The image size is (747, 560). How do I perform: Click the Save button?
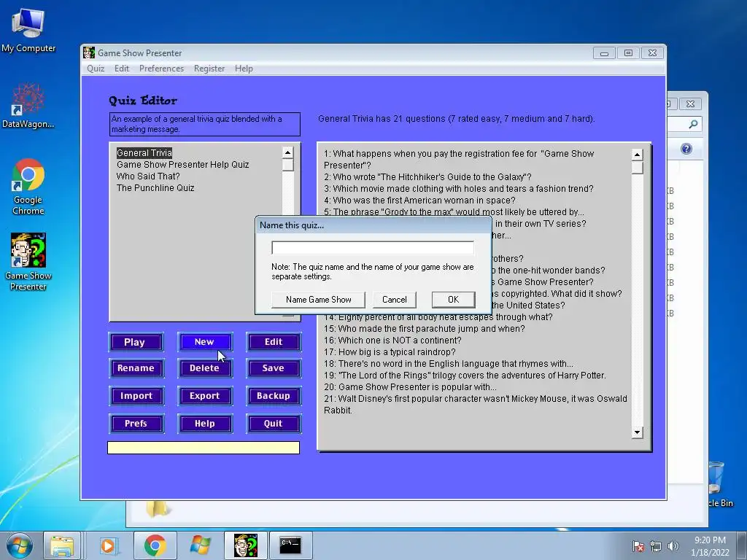coord(274,368)
